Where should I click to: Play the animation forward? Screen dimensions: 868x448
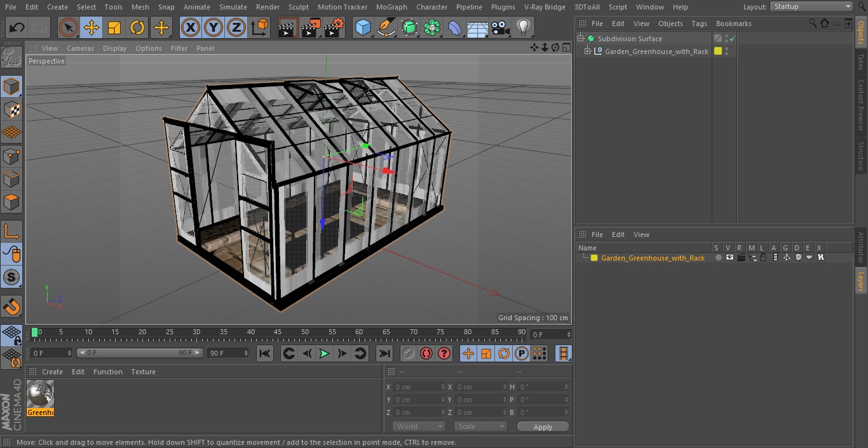(324, 354)
